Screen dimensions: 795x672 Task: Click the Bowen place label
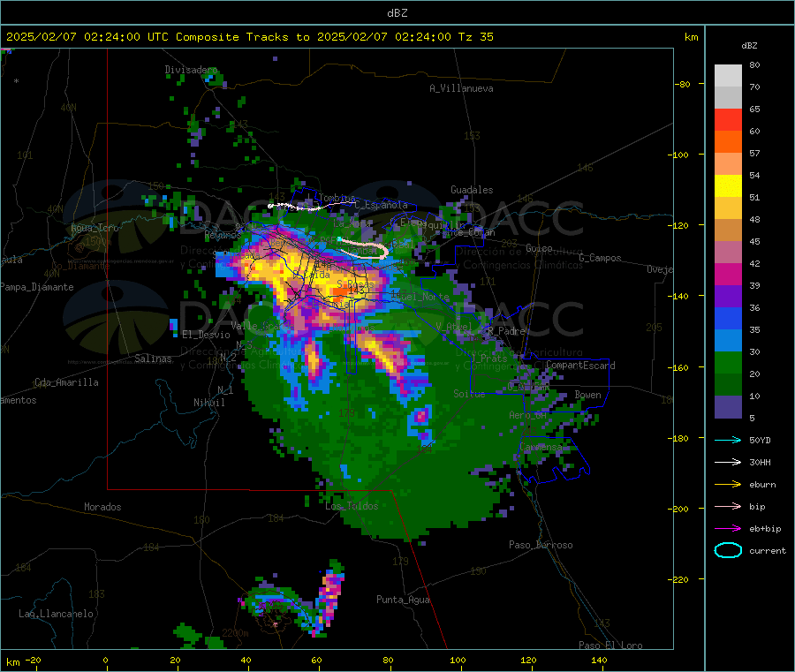click(588, 395)
